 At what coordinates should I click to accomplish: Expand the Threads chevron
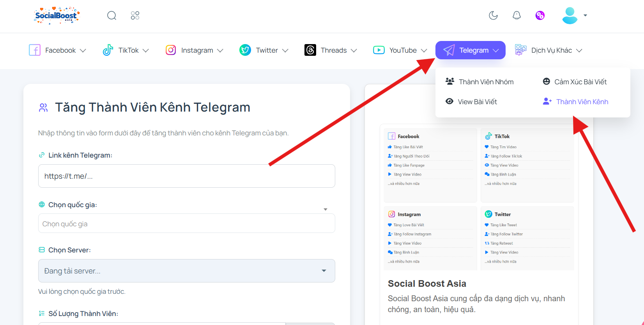coord(354,51)
